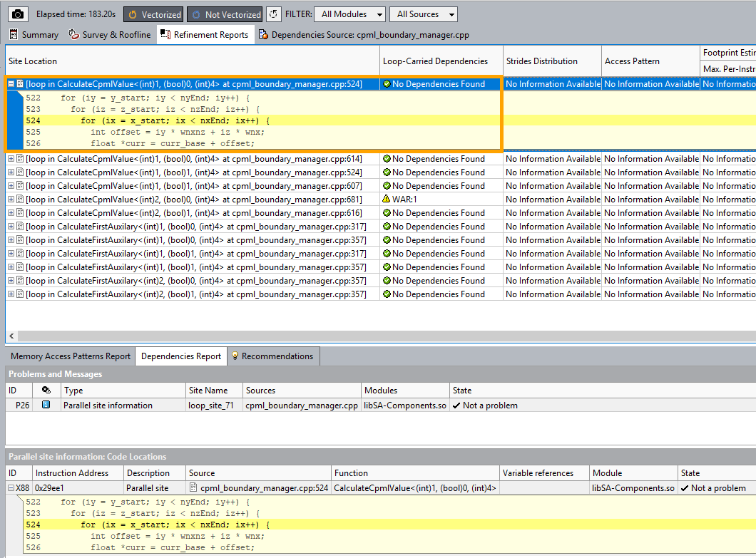Sort by Loop-Carried Dependencies column header
Viewport: 756px width, 558px height.
click(435, 61)
